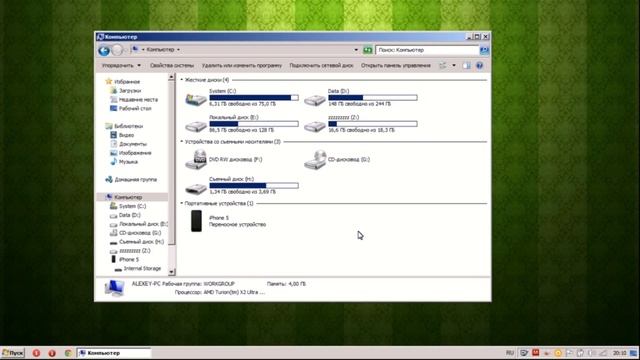Open the Пуск start menu
This screenshot has width=640, height=360.
(x=13, y=353)
